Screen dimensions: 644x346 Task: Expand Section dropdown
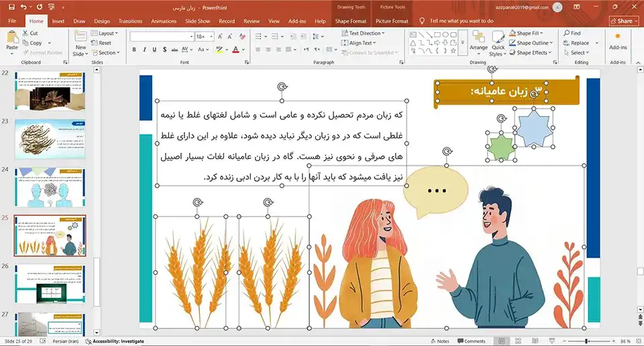(x=106, y=52)
